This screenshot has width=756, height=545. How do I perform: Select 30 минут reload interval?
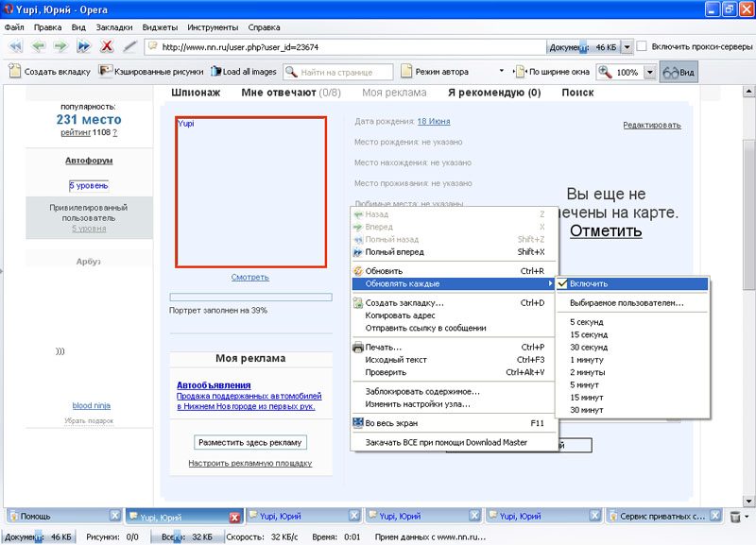[x=632, y=410]
